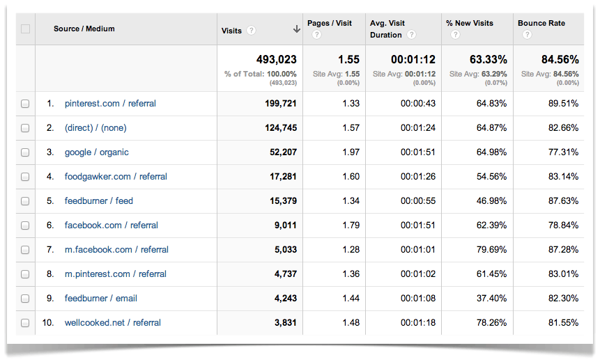Open the pinterest.com / referral link
The image size is (600, 364).
tap(110, 104)
